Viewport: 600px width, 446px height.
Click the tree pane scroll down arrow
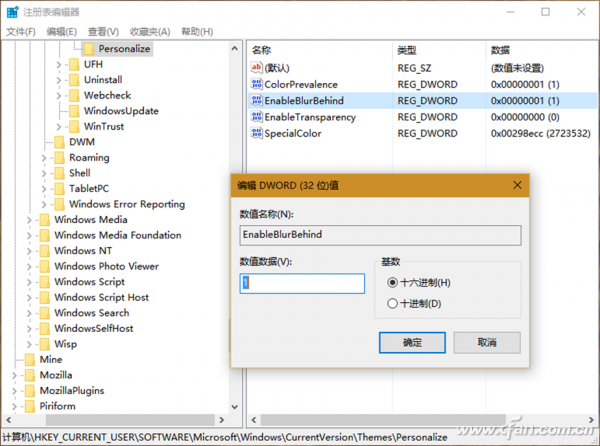[235, 407]
